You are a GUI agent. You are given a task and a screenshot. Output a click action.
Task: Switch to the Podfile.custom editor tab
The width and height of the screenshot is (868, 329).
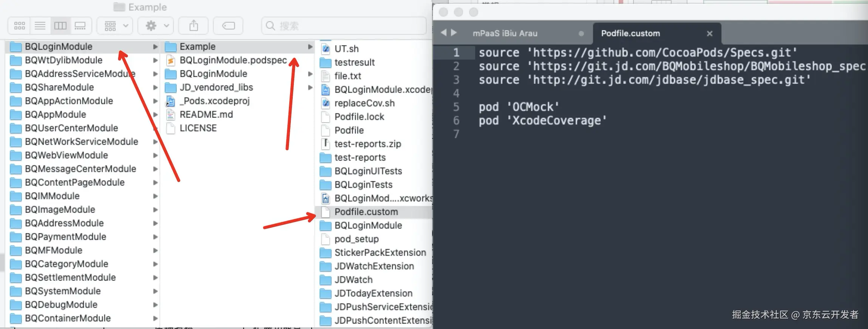point(656,33)
